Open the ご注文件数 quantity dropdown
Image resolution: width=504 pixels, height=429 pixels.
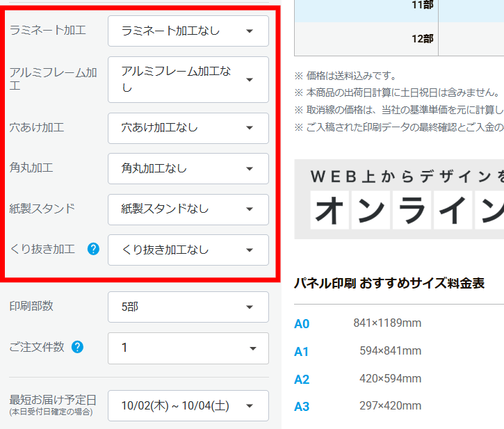188,348
